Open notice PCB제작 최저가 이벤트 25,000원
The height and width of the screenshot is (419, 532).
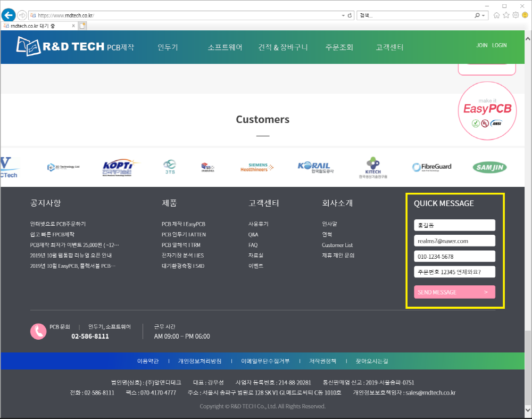pyautogui.click(x=74, y=245)
